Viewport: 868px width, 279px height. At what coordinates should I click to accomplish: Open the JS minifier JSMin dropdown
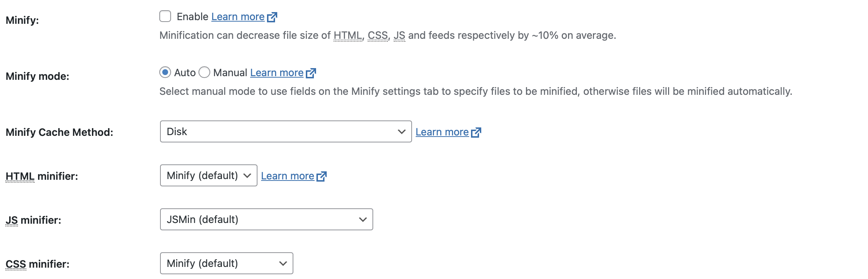coord(267,219)
